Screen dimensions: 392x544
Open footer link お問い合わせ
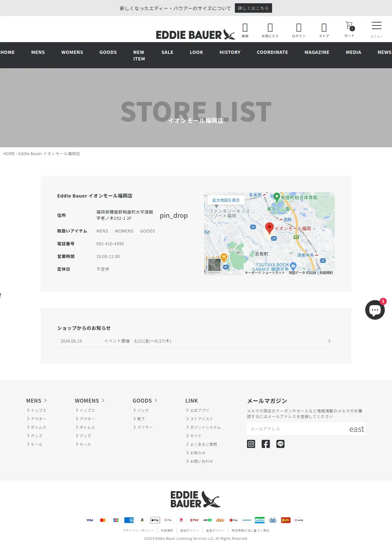(201, 461)
